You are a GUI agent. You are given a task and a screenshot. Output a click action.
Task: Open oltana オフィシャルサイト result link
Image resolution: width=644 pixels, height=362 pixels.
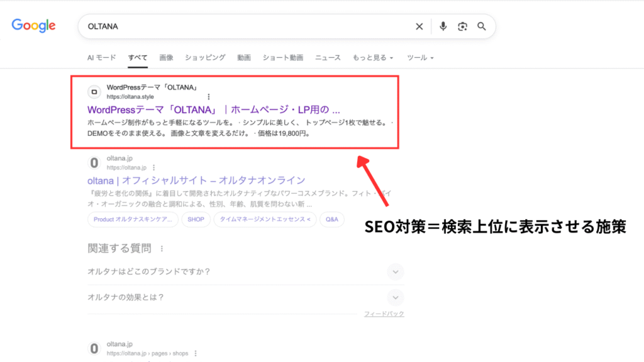tap(196, 180)
